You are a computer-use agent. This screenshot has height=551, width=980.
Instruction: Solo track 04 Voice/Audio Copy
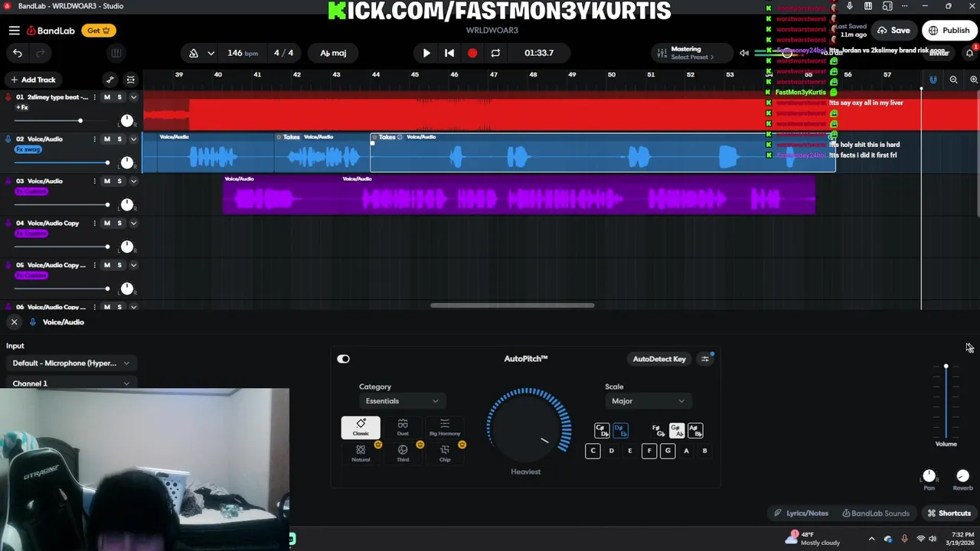(119, 223)
